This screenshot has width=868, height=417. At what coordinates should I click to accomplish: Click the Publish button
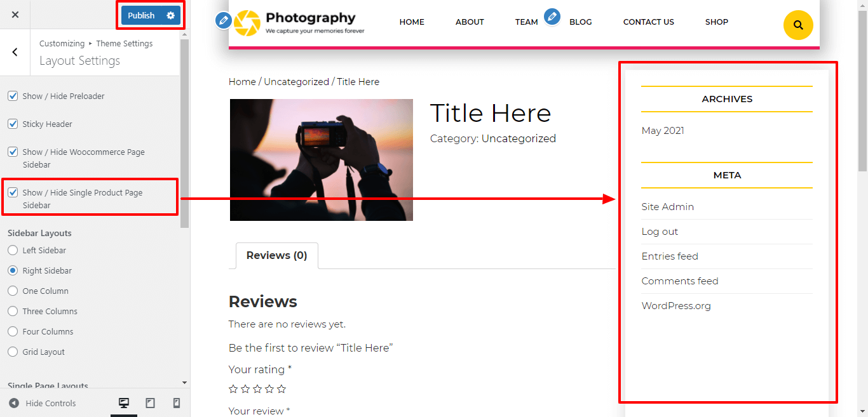tap(141, 15)
